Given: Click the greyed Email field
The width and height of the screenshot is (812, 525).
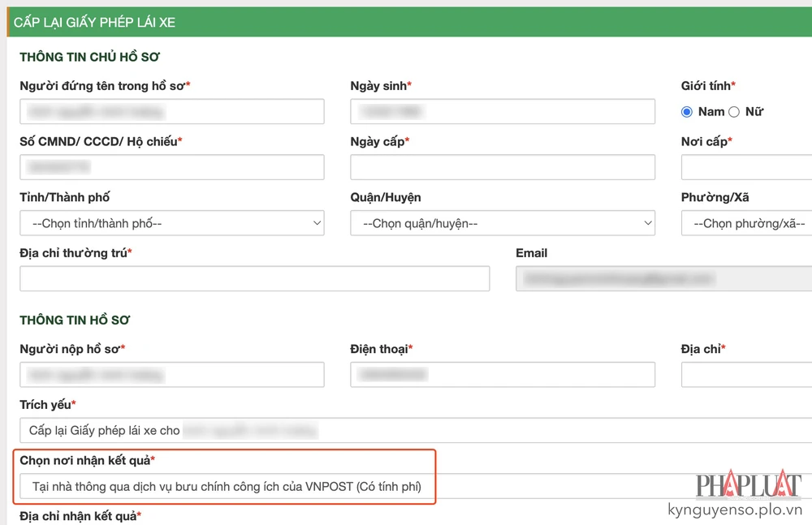Looking at the screenshot, I should coord(663,278).
